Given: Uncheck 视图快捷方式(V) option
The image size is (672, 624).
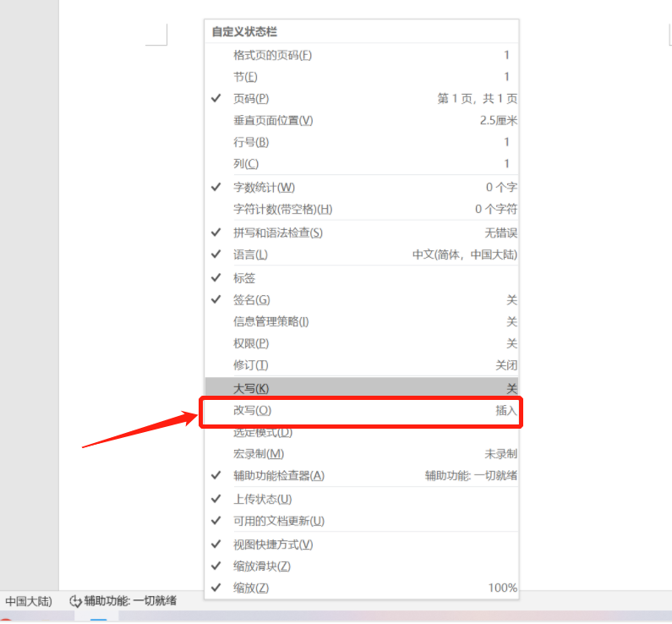Looking at the screenshot, I should point(361,545).
